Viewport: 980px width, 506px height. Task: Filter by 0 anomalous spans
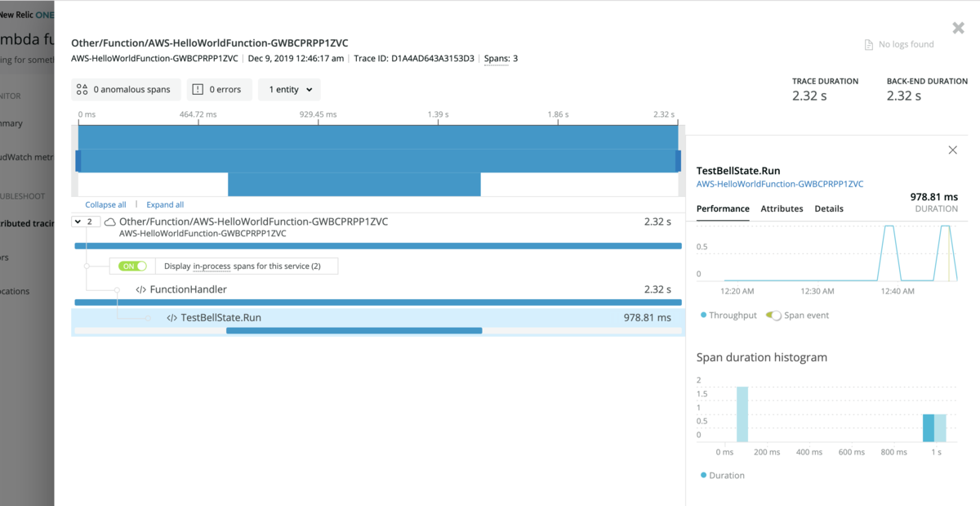click(126, 89)
